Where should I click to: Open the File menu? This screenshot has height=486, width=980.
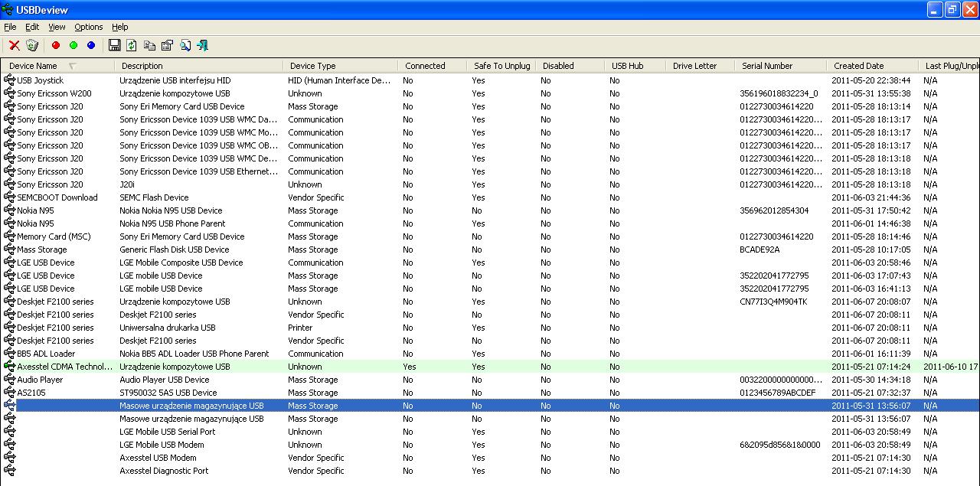pos(10,27)
